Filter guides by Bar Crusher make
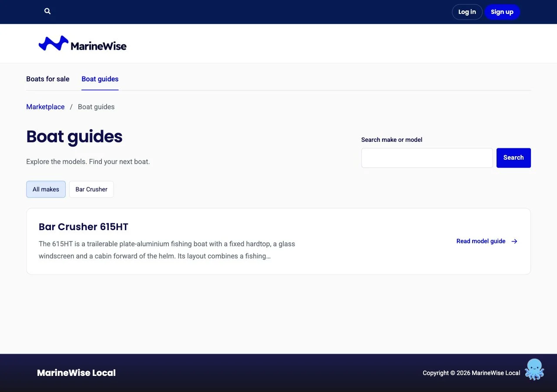 pos(91,189)
